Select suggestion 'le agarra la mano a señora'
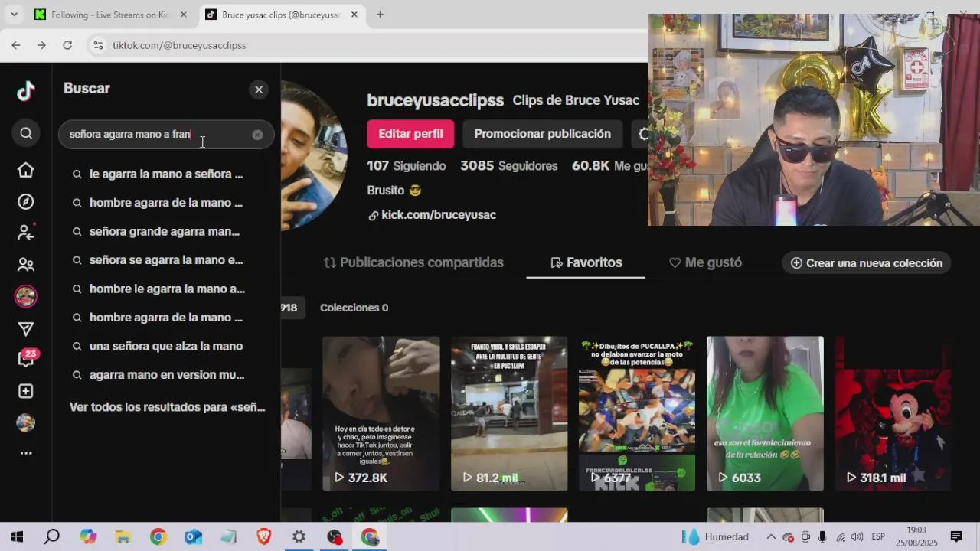This screenshot has height=551, width=980. click(166, 174)
